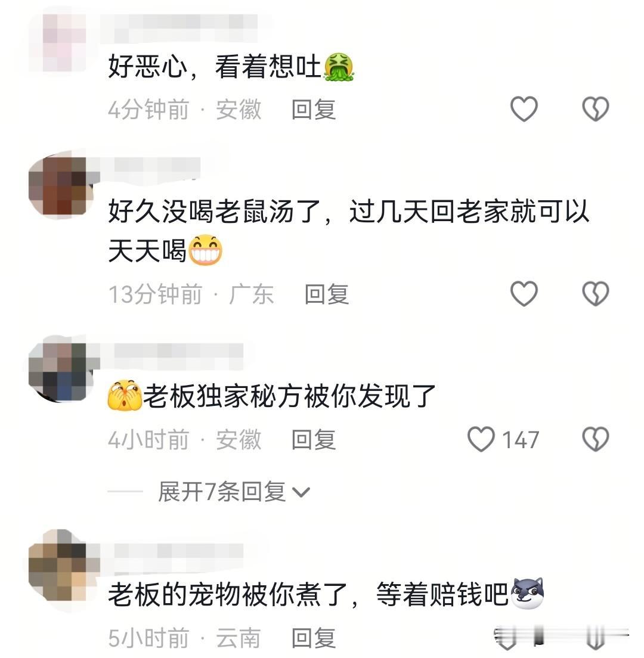
Task: Reply to the 4小时前 Anhui comment
Action: (x=314, y=439)
